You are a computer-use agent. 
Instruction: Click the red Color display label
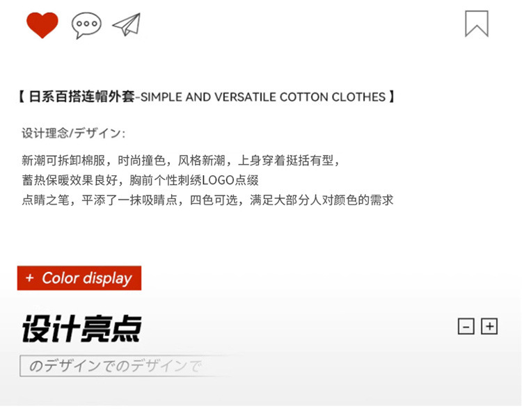coord(79,278)
